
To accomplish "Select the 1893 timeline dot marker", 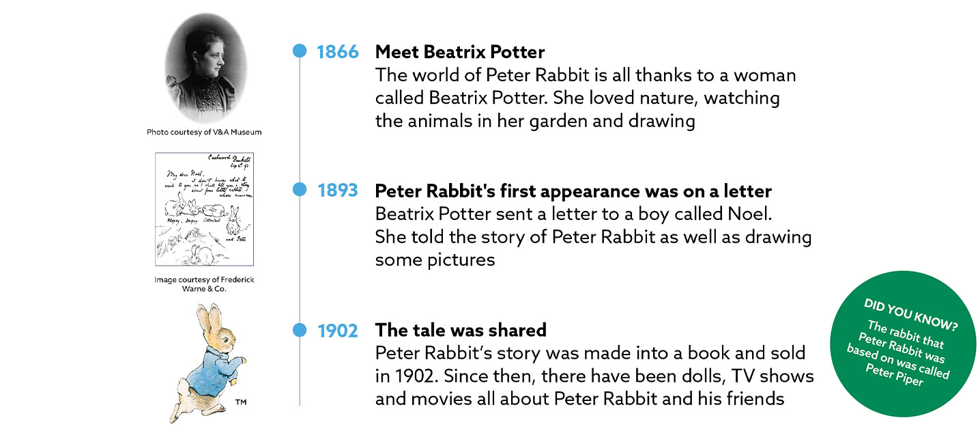I will coord(300,190).
